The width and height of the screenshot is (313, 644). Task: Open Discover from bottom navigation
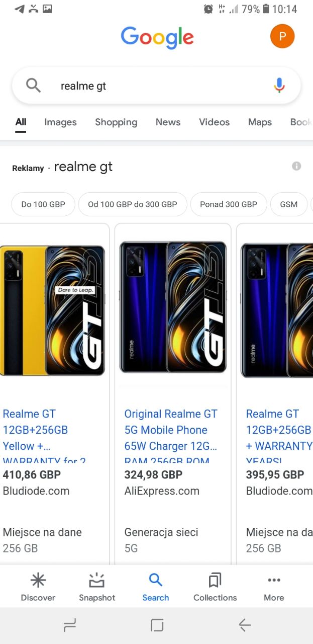[38, 587]
